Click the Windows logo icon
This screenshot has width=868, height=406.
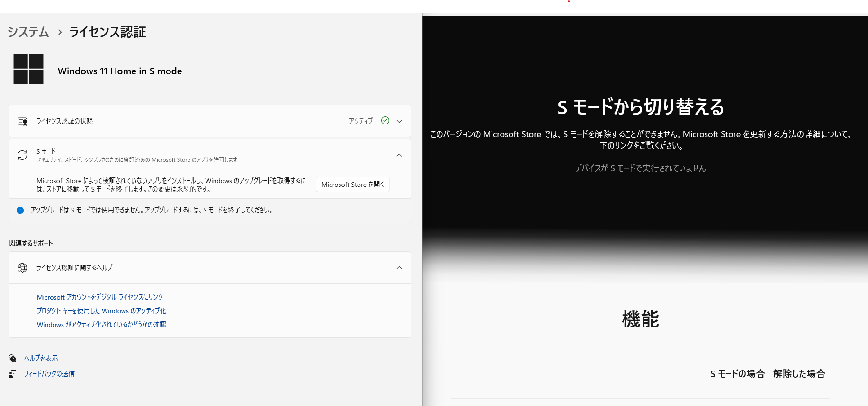coord(28,69)
